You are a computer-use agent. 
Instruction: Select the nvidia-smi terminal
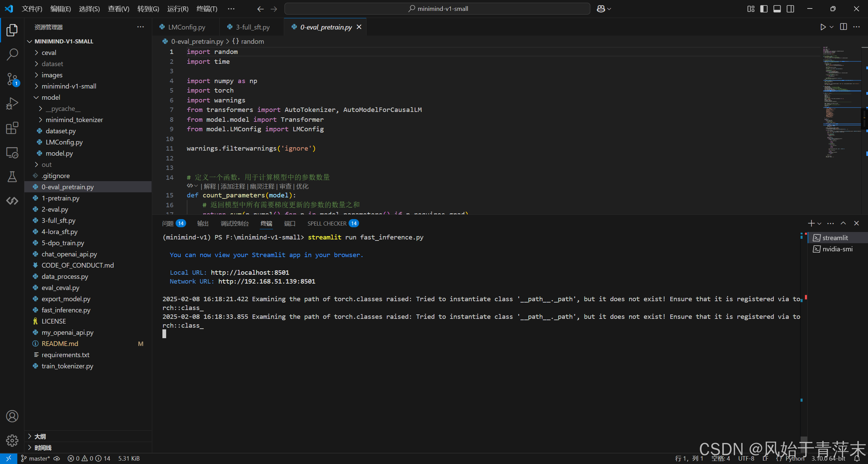tap(837, 249)
